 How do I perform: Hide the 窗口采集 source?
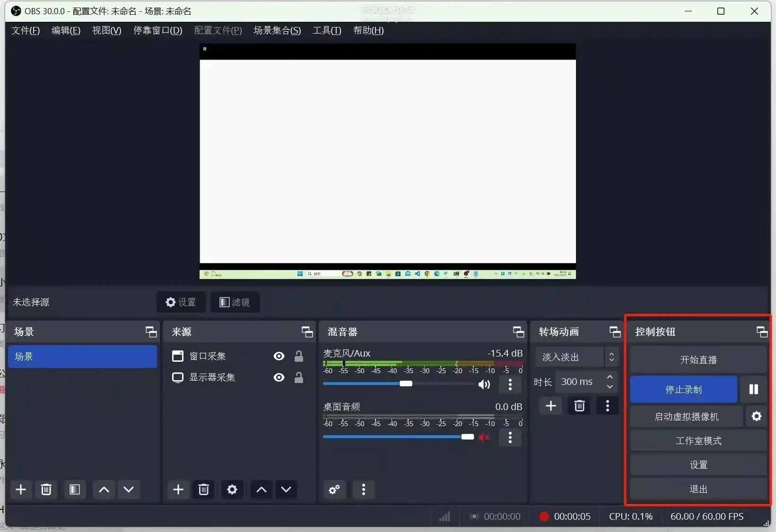(x=279, y=356)
